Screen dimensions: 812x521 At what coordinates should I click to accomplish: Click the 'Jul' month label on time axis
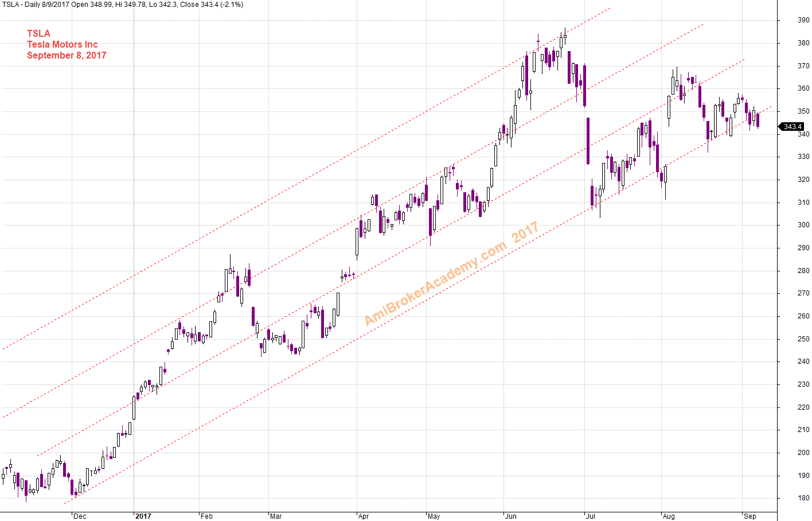(591, 516)
